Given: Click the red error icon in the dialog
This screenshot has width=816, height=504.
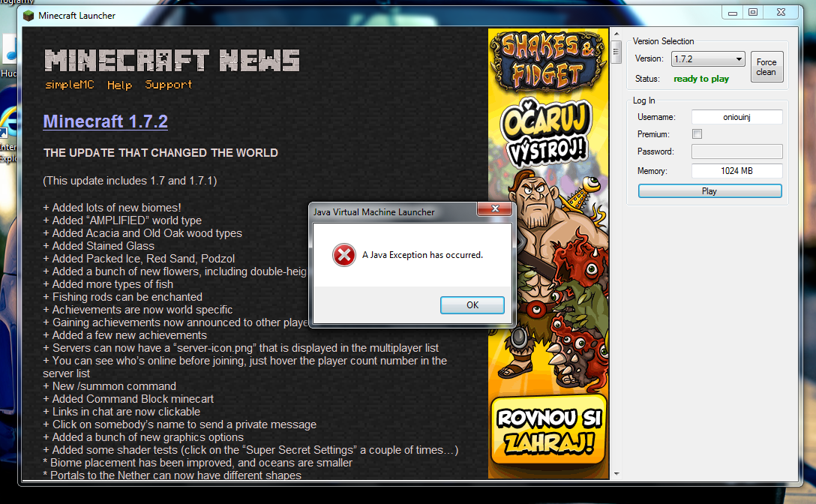Looking at the screenshot, I should pyautogui.click(x=344, y=255).
